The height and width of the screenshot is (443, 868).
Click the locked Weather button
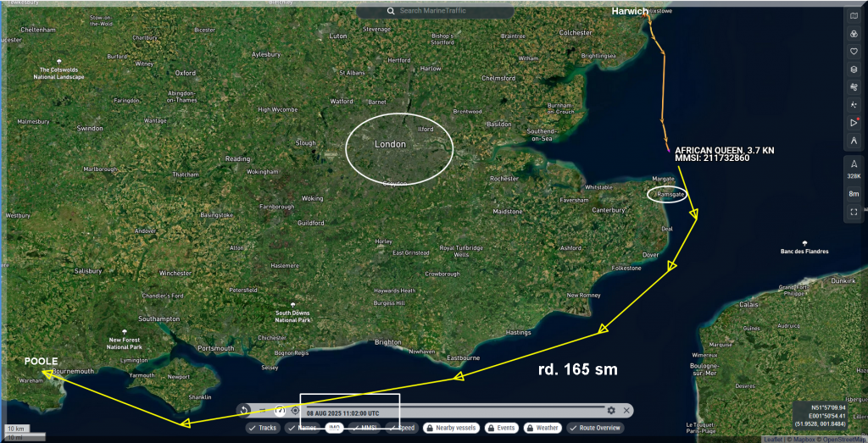tap(542, 428)
